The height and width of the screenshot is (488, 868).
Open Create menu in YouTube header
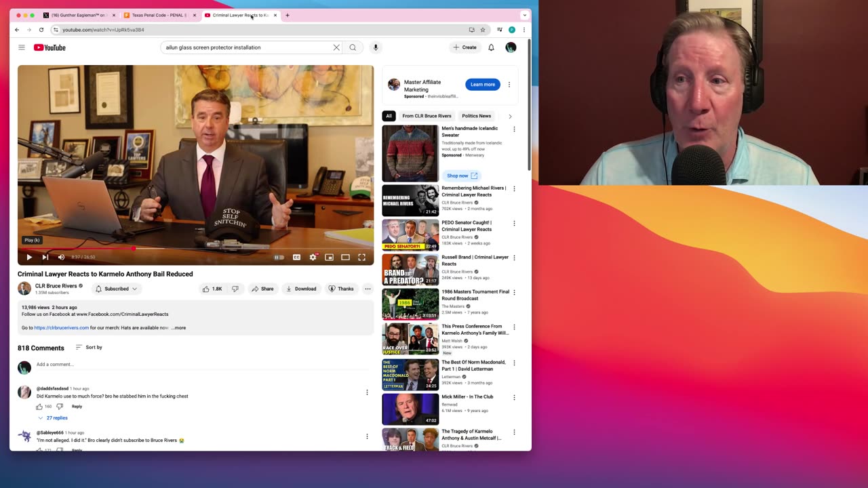(465, 47)
